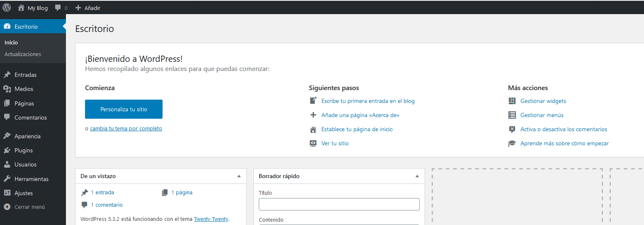Click the comment-off icon beside Activa o desactiva
This screenshot has height=225, width=644.
(x=512, y=129)
